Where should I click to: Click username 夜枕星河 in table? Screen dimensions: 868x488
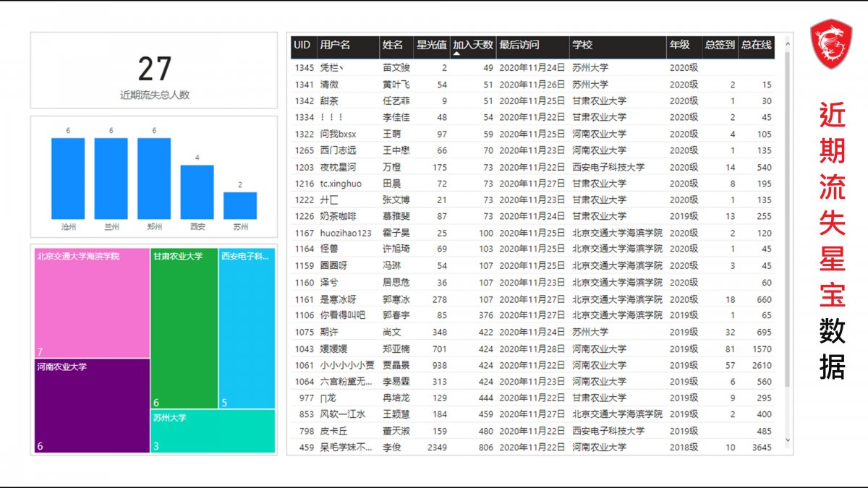tap(338, 167)
